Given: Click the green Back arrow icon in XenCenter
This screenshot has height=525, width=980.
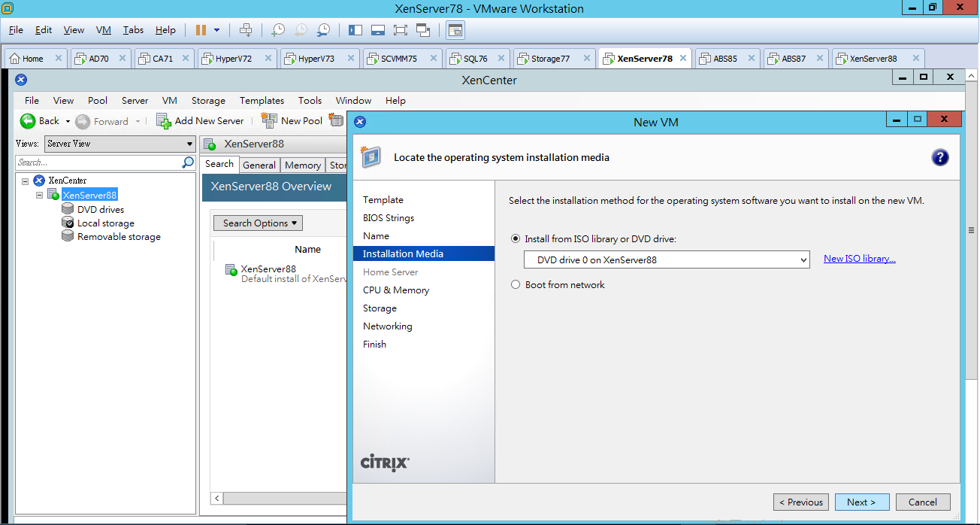Looking at the screenshot, I should point(28,121).
